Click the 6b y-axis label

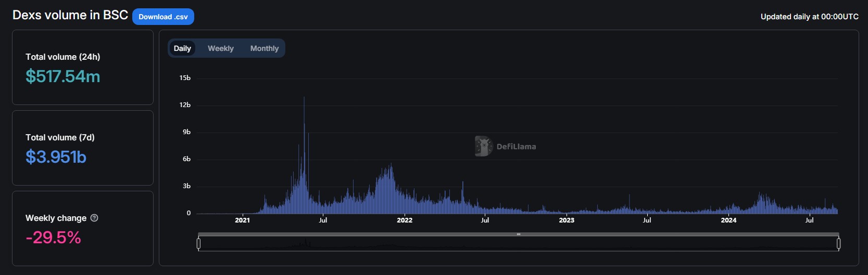186,159
